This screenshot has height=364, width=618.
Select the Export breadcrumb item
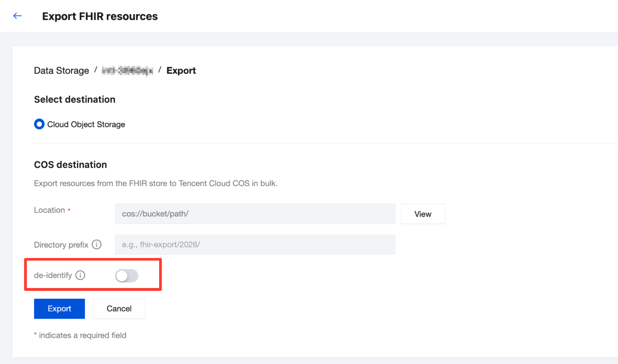181,70
